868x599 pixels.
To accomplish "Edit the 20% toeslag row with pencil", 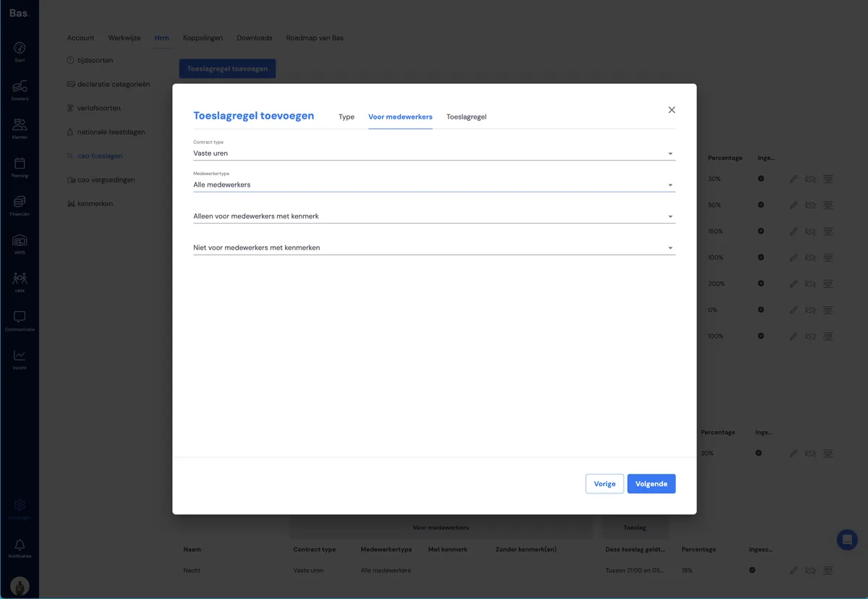I will coord(793,453).
